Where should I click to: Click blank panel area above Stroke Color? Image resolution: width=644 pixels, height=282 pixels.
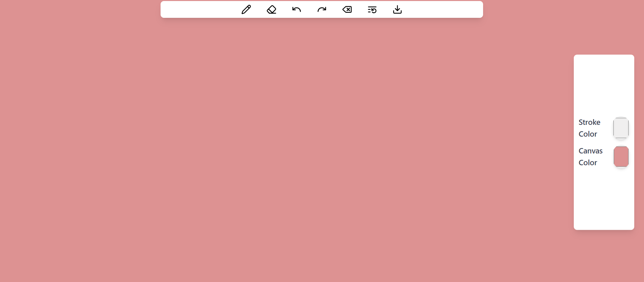coord(604,84)
